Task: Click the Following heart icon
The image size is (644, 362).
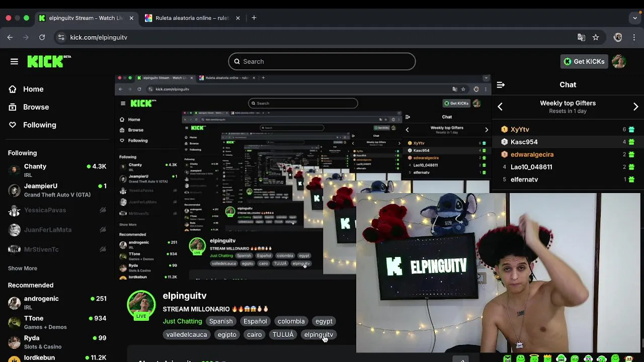Action: (13, 125)
